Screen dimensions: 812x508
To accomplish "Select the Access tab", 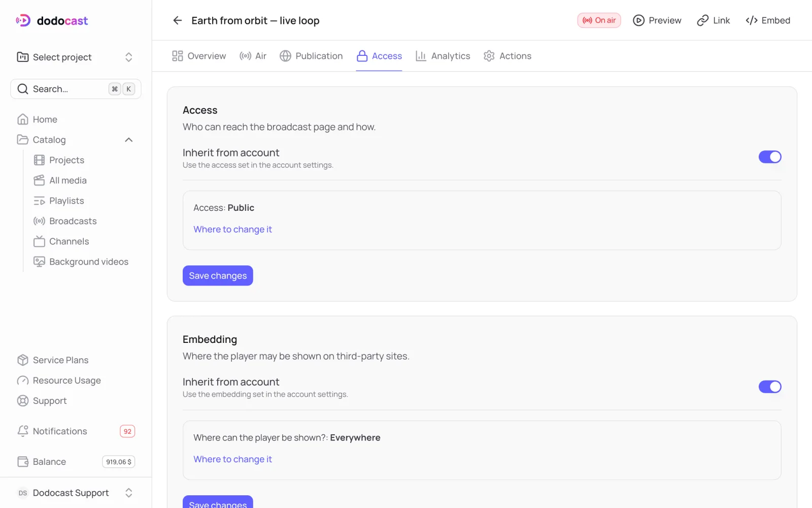I will click(379, 56).
